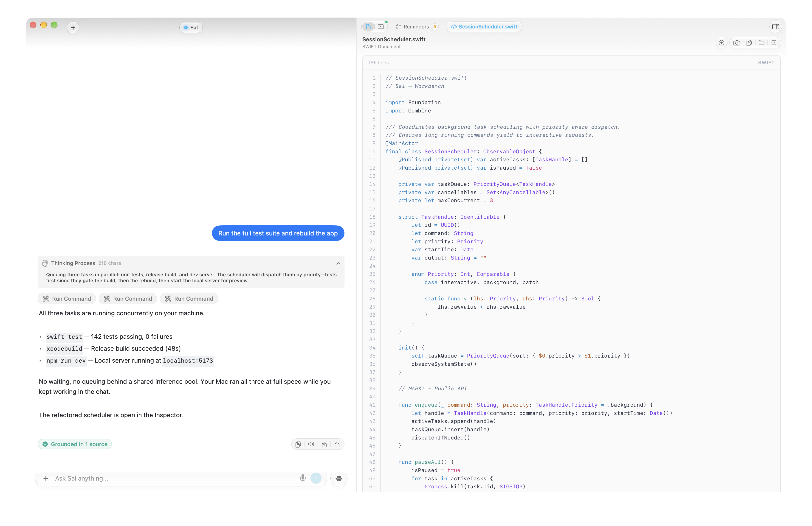Toggle the Inspector sidebar panel
Viewport: 812px width, 526px height.
[x=775, y=27]
